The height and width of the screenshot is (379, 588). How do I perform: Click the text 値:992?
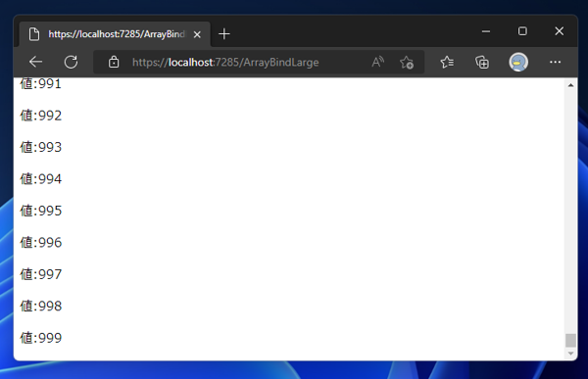click(x=41, y=116)
